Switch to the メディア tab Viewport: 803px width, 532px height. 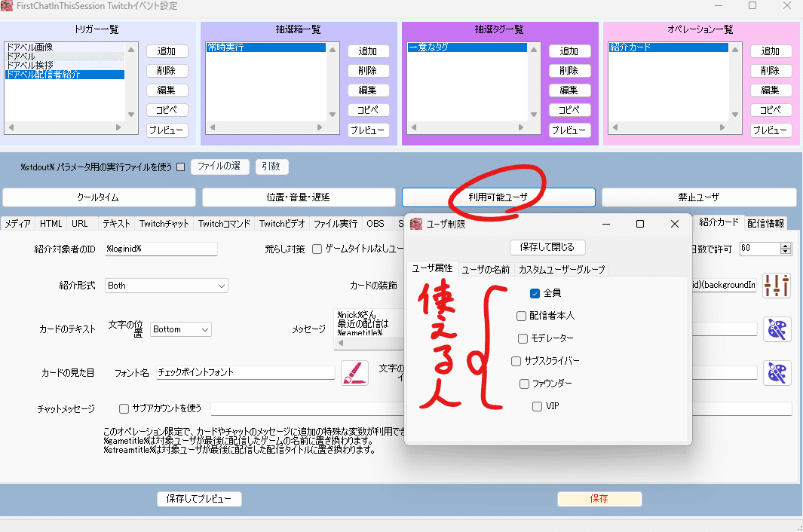click(x=18, y=224)
